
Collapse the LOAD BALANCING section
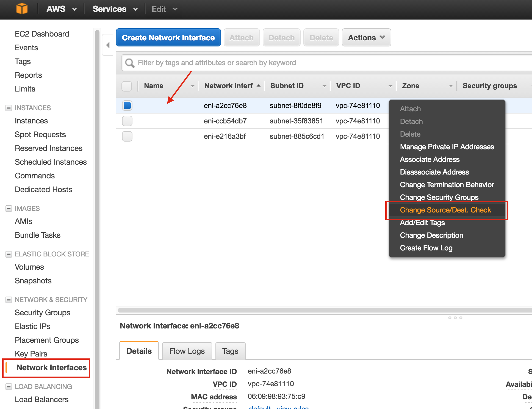(x=9, y=386)
